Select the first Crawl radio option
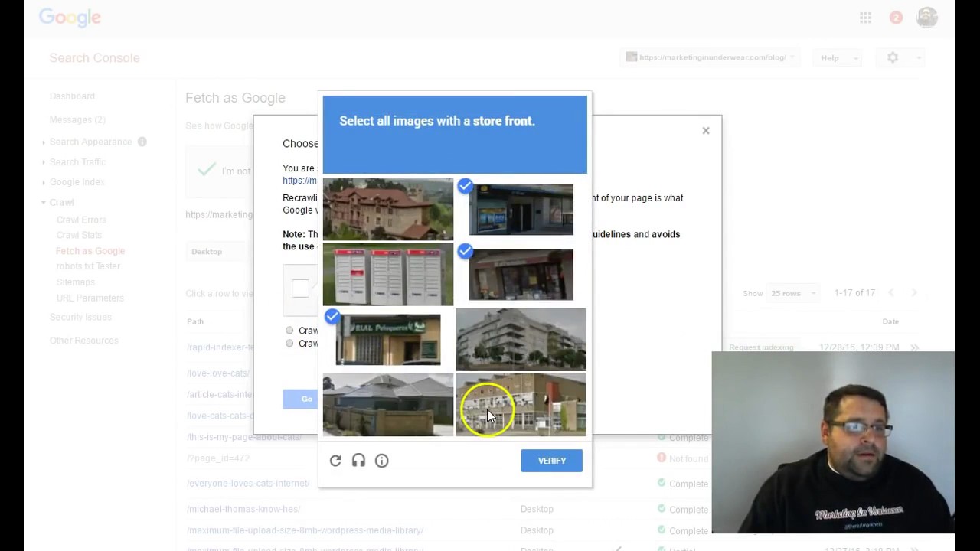This screenshot has width=980, height=551. (x=289, y=331)
